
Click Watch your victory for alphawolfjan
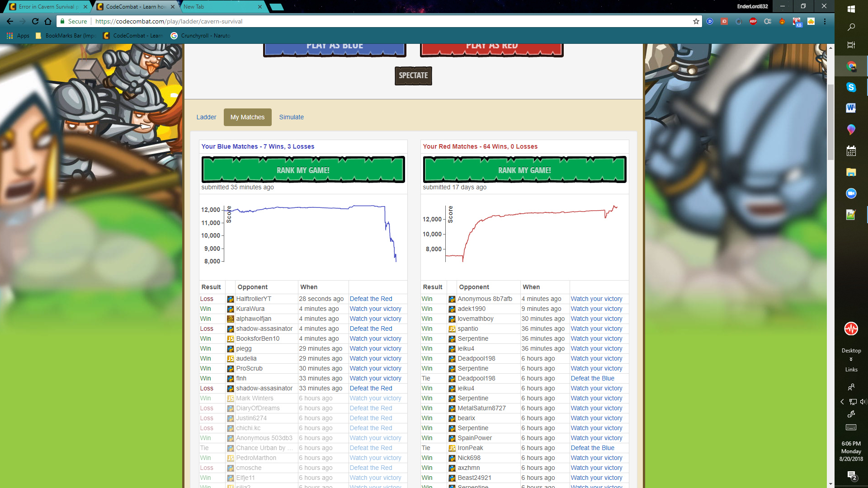[375, 319]
